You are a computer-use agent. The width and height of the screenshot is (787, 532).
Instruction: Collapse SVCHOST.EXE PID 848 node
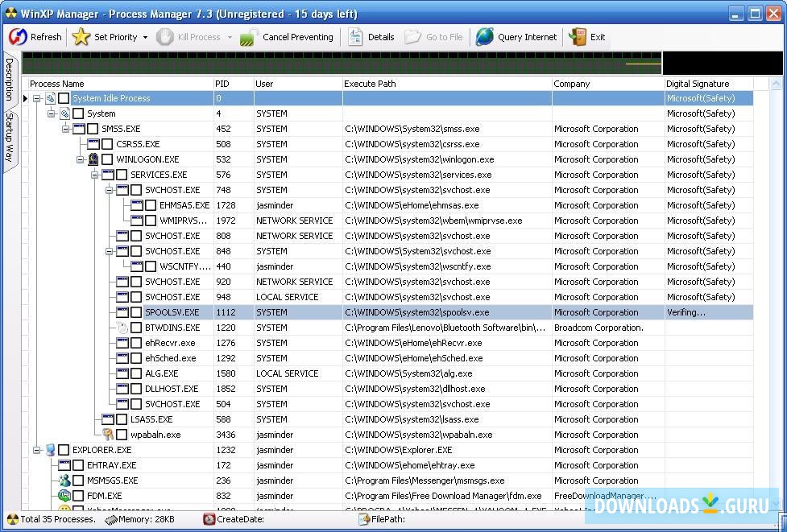[110, 251]
